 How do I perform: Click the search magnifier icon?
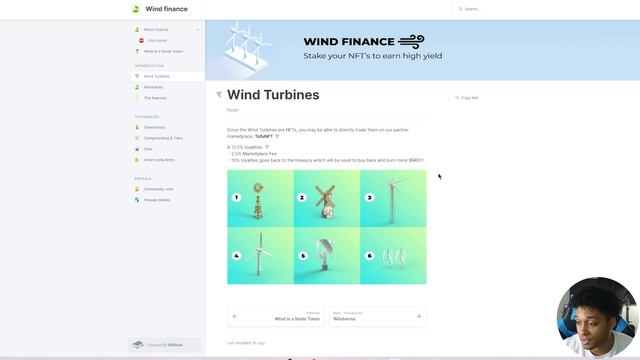(x=460, y=9)
